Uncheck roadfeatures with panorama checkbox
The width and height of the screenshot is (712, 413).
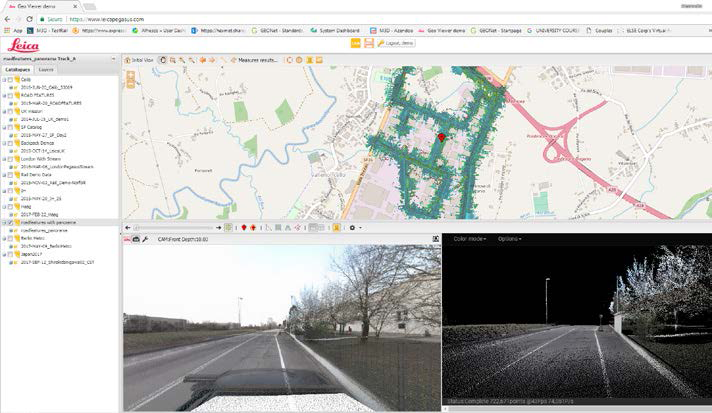[9, 222]
